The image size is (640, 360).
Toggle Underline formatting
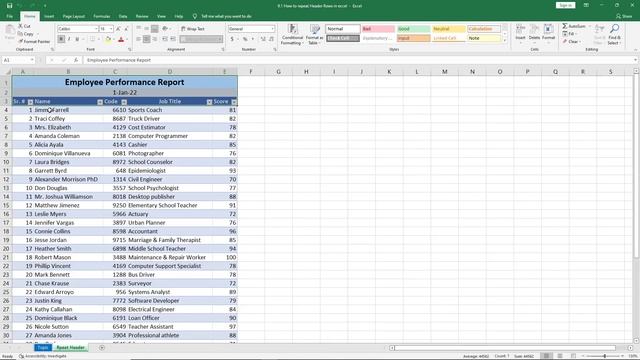[77, 39]
